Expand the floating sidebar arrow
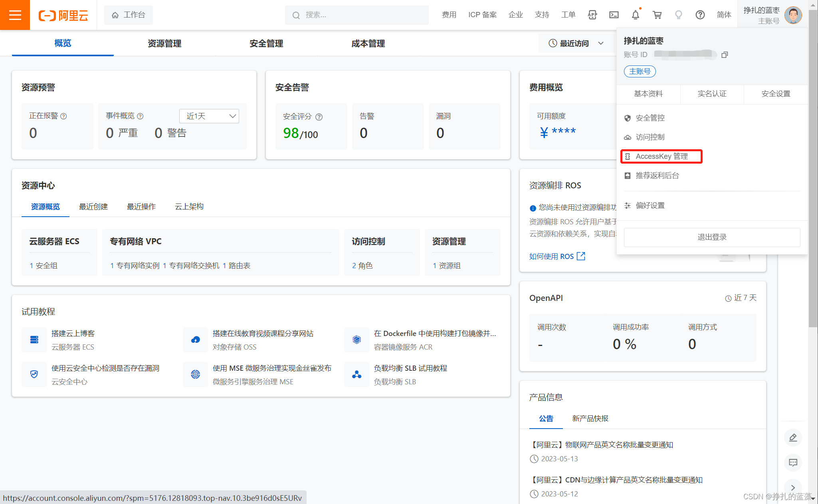The width and height of the screenshot is (818, 504). [x=793, y=488]
